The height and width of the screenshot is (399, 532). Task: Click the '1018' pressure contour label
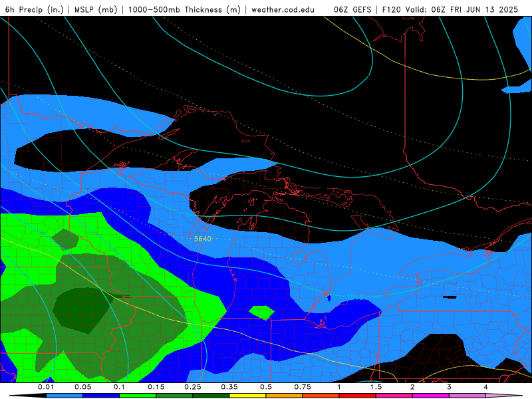click(x=355, y=297)
